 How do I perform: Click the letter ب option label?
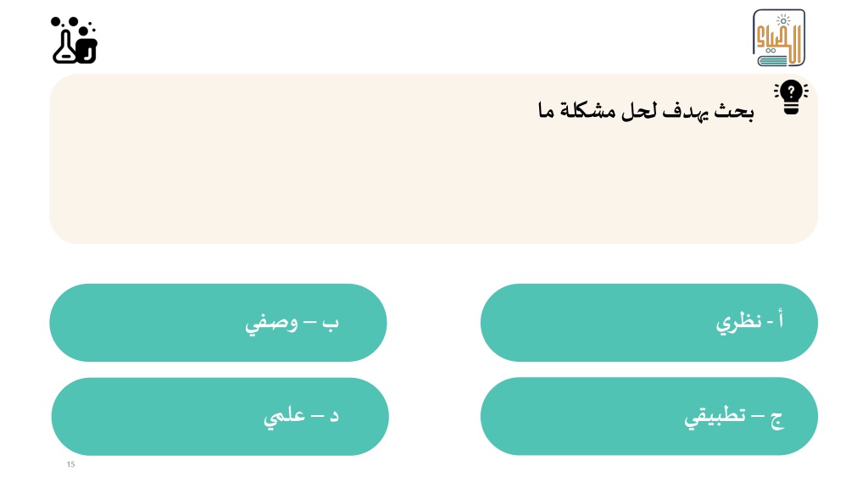coord(330,323)
